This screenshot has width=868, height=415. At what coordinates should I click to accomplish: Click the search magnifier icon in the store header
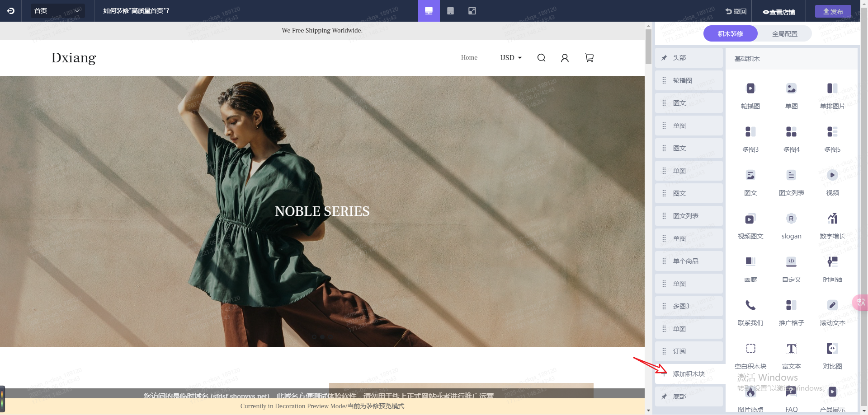pos(541,58)
